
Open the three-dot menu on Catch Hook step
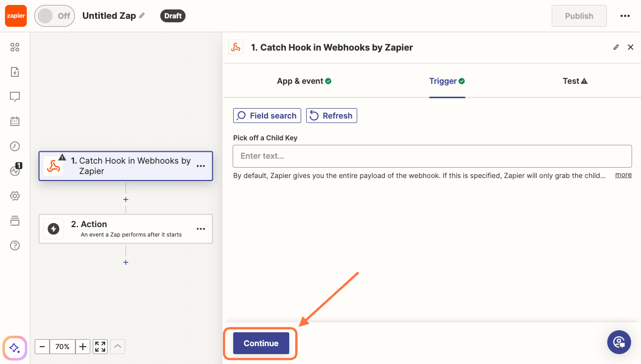tap(201, 166)
